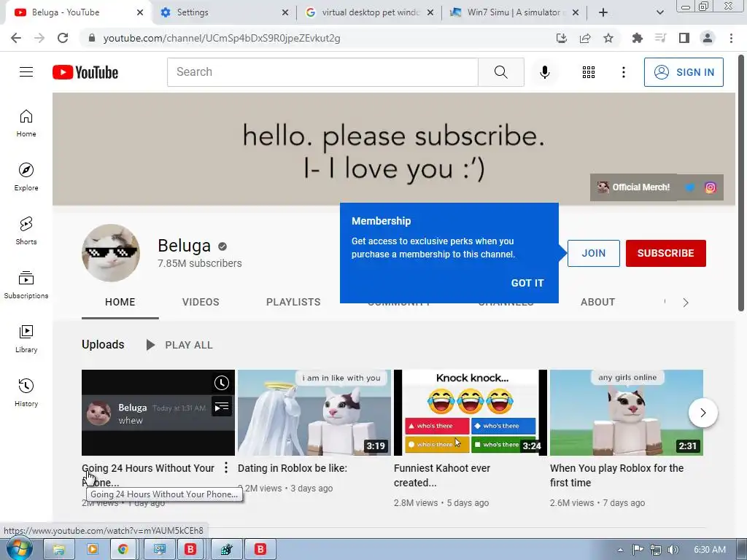Click Beluga channel avatar
This screenshot has height=560, width=747.
click(x=111, y=253)
